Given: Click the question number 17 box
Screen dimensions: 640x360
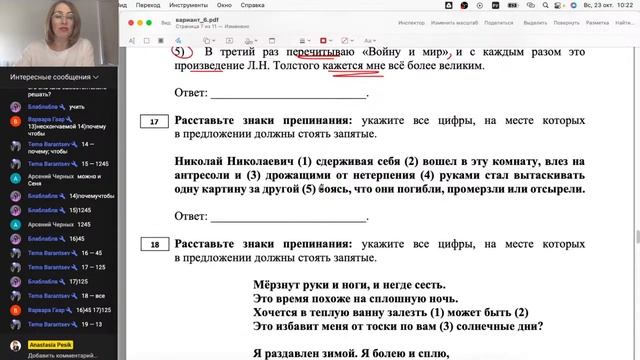Looking at the screenshot, I should pyautogui.click(x=154, y=122).
